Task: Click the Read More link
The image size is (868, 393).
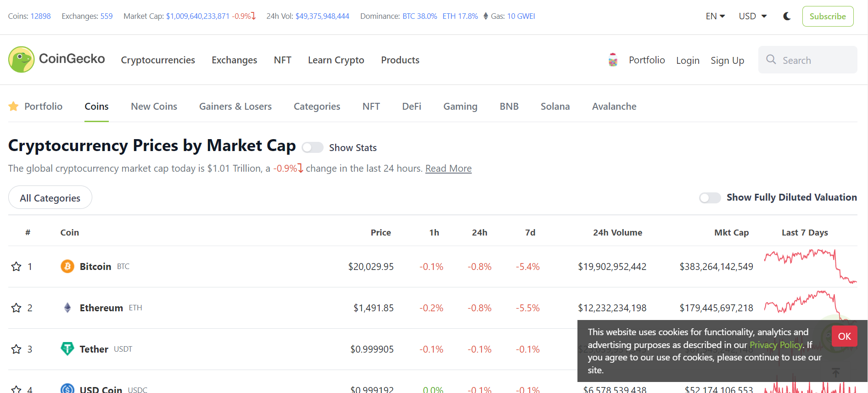Action: click(x=448, y=168)
